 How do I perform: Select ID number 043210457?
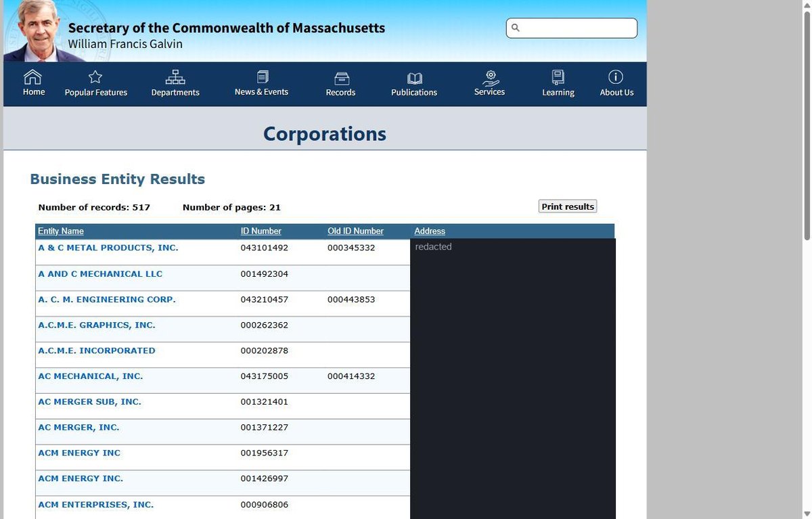[265, 299]
